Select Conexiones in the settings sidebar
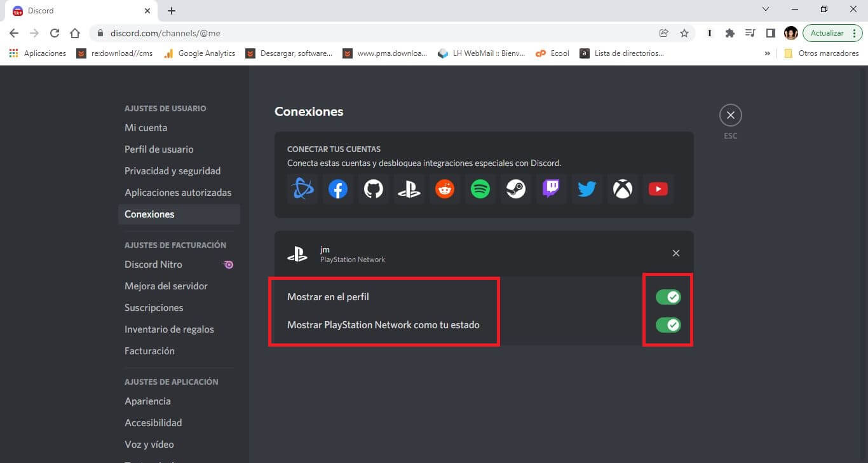The height and width of the screenshot is (463, 868). (x=179, y=214)
